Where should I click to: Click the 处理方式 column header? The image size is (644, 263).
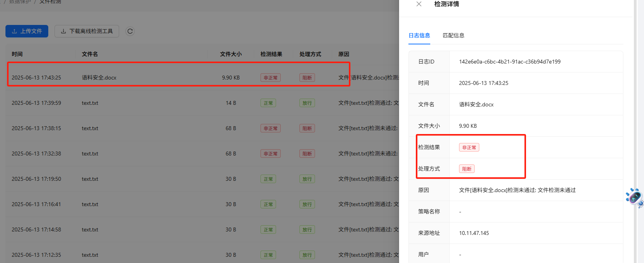pyautogui.click(x=310, y=54)
